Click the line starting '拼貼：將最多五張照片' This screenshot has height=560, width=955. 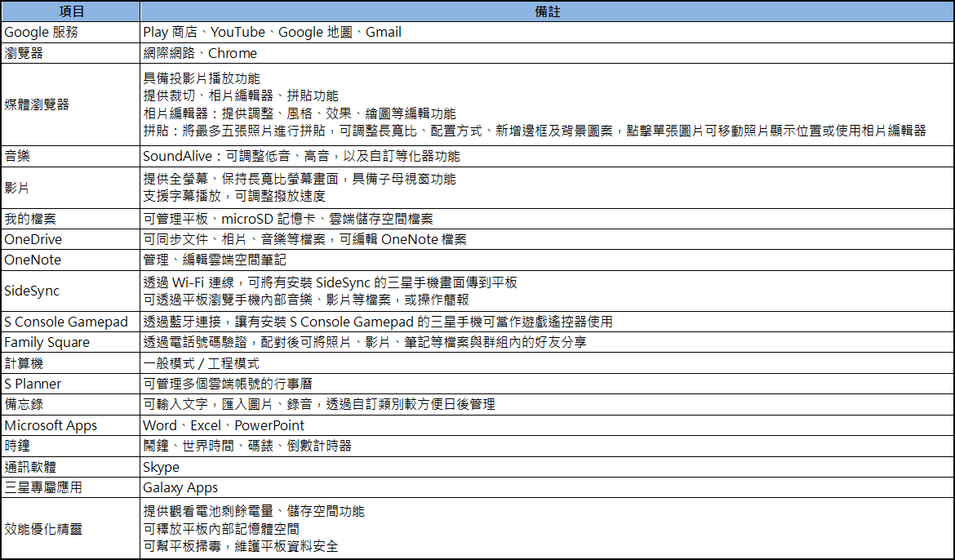pos(534,131)
